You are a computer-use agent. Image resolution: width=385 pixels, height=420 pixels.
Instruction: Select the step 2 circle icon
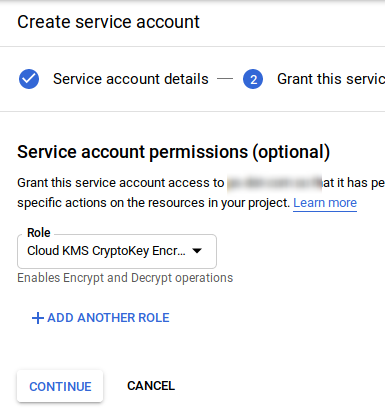pyautogui.click(x=253, y=79)
